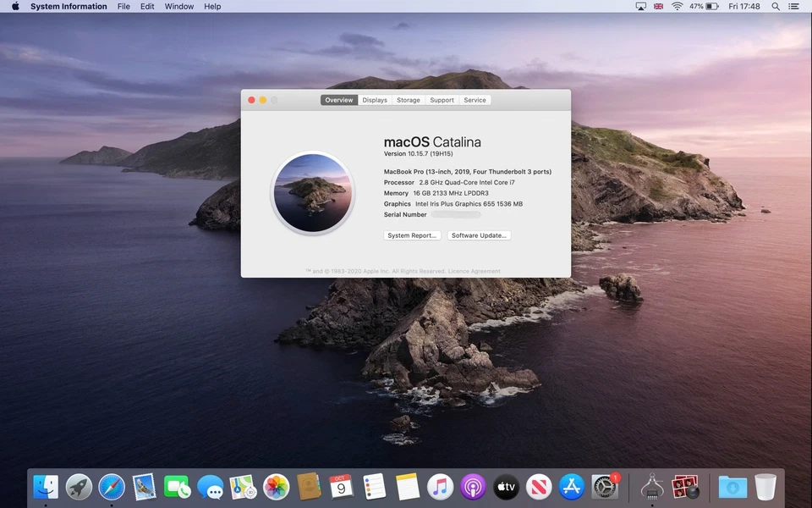The width and height of the screenshot is (812, 508).
Task: Open Trash in the Dock
Action: coord(765,488)
